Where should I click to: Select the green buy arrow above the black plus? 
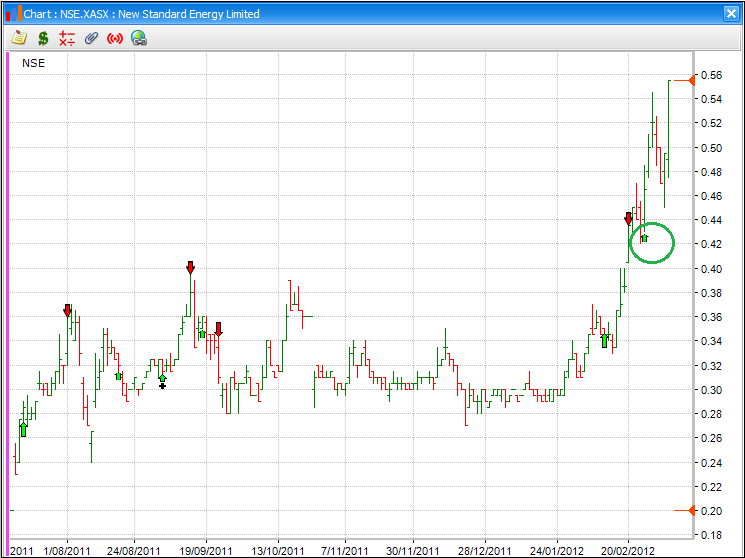tap(162, 378)
